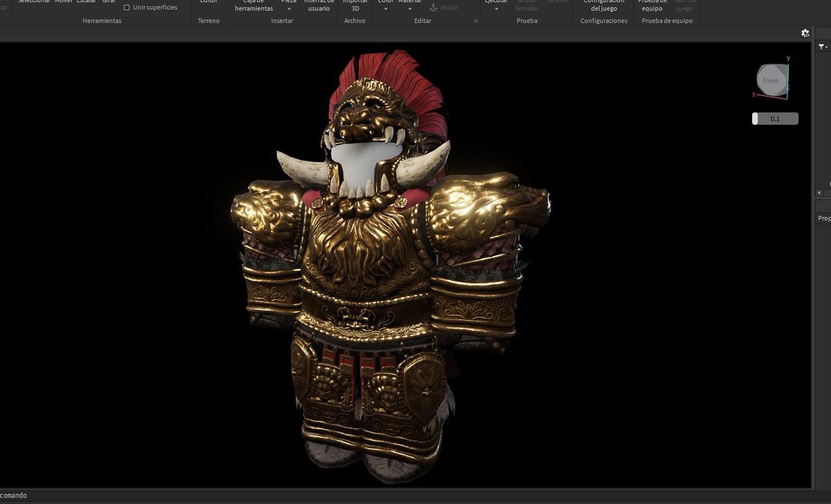Click the Prop panel title

[x=823, y=218]
